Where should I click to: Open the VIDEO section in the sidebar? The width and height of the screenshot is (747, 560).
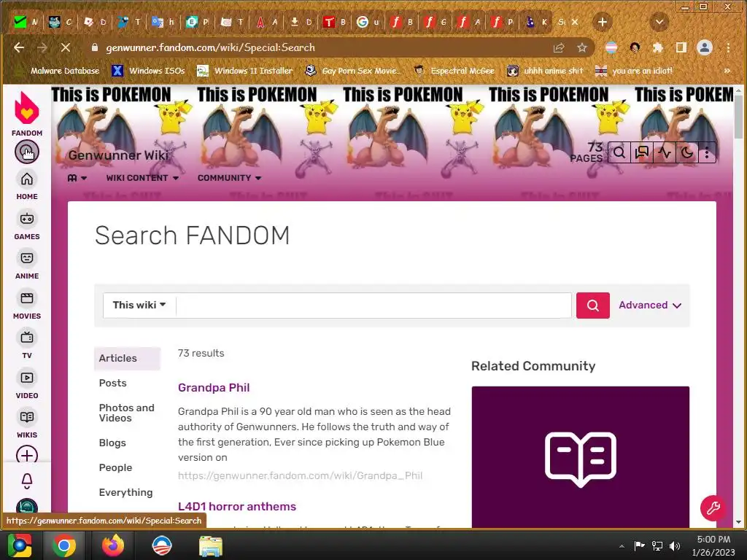(x=27, y=384)
